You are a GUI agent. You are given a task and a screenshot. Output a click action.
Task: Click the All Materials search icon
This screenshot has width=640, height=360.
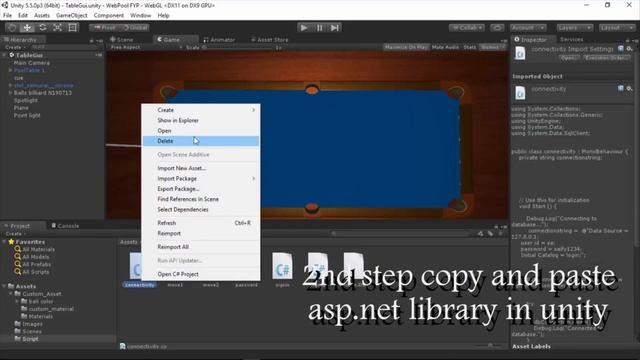18,249
